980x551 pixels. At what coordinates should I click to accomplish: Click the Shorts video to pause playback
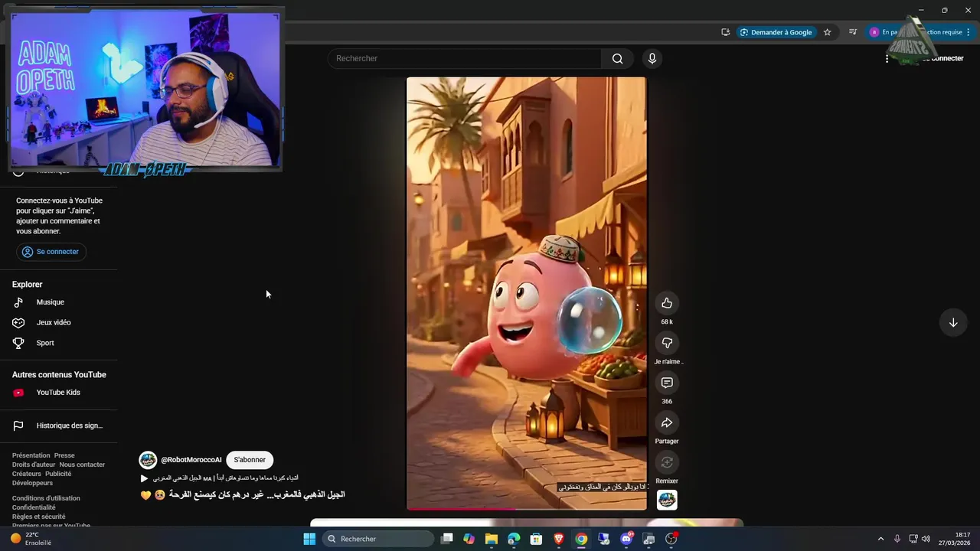pos(527,293)
